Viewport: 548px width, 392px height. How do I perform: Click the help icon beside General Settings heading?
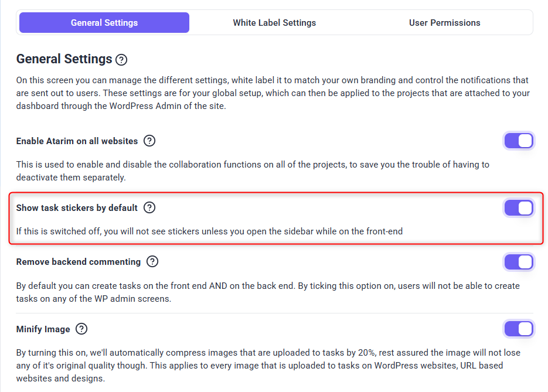click(121, 60)
